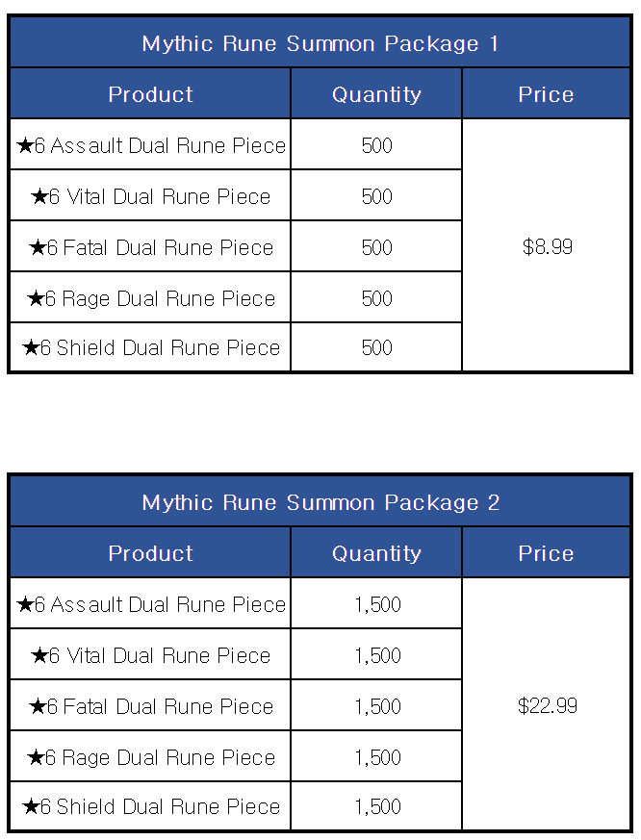
Task: Click star icon beside Vital Dual Rune in Package 2
Action: click(x=39, y=655)
